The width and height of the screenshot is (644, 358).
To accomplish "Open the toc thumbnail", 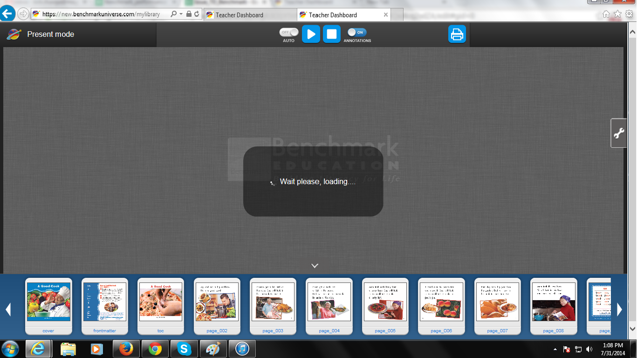I will point(161,306).
